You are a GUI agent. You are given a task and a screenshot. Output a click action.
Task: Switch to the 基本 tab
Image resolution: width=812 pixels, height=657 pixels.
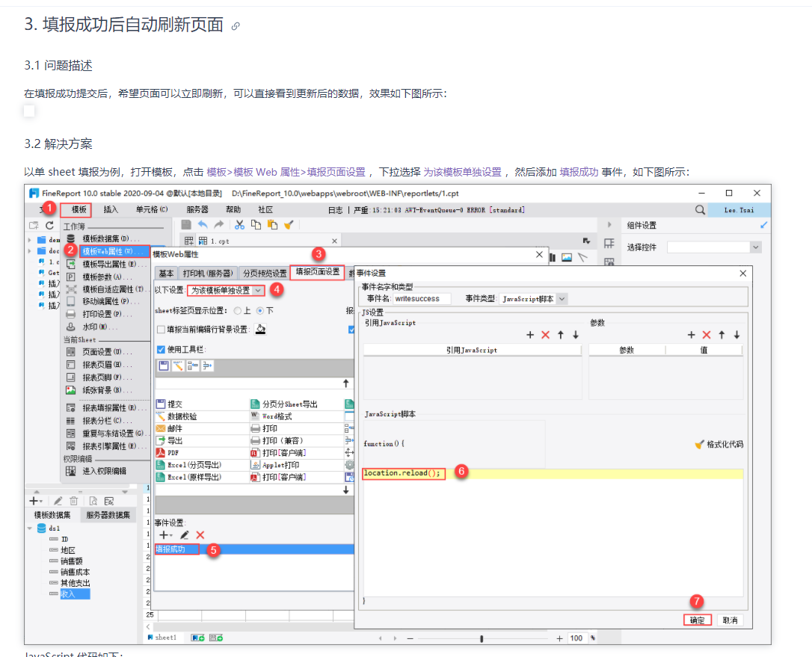pyautogui.click(x=166, y=274)
